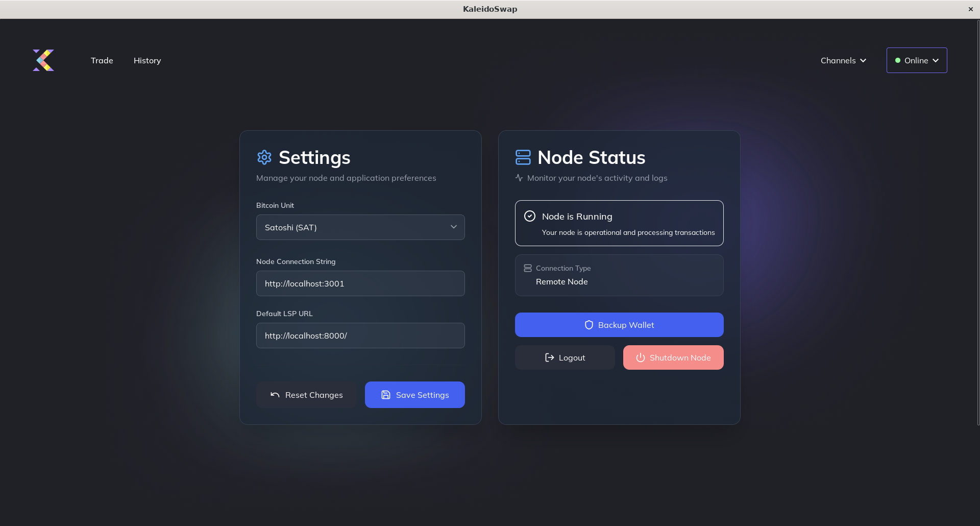Click the save disk icon in Save Settings
Viewport: 980px width, 526px height.
385,395
